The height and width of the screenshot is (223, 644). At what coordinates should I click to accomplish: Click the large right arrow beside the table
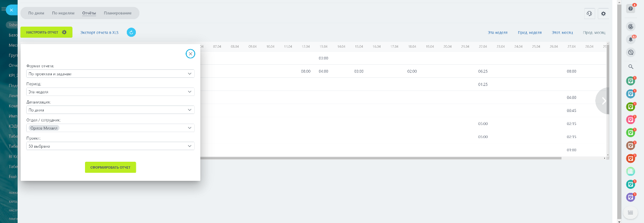(x=603, y=101)
